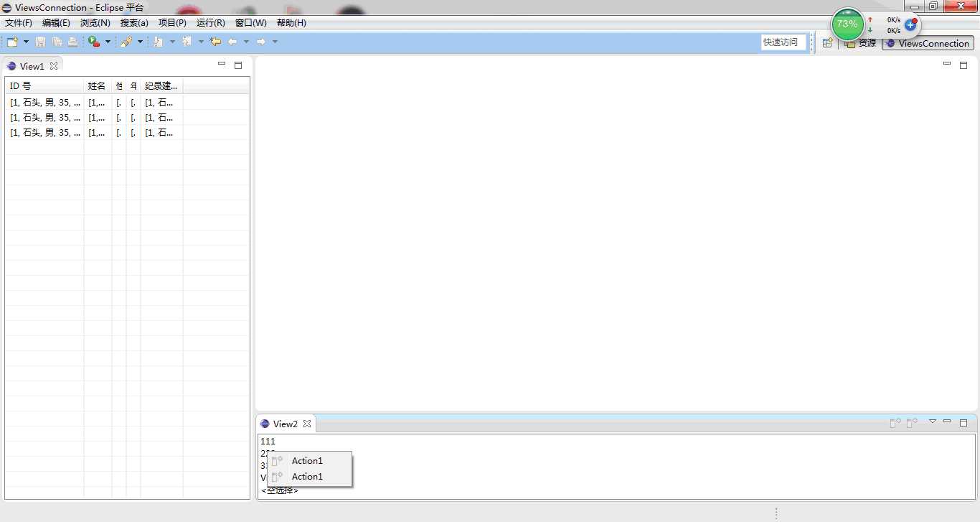This screenshot has height=522, width=980.
Task: Select the ViewsConnection perspective button
Action: tap(928, 43)
